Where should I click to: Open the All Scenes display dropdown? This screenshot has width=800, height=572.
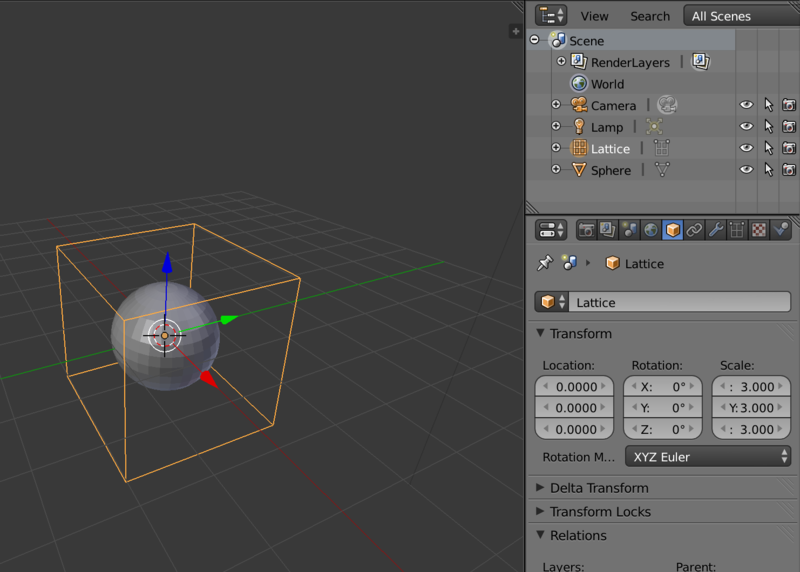tap(741, 16)
